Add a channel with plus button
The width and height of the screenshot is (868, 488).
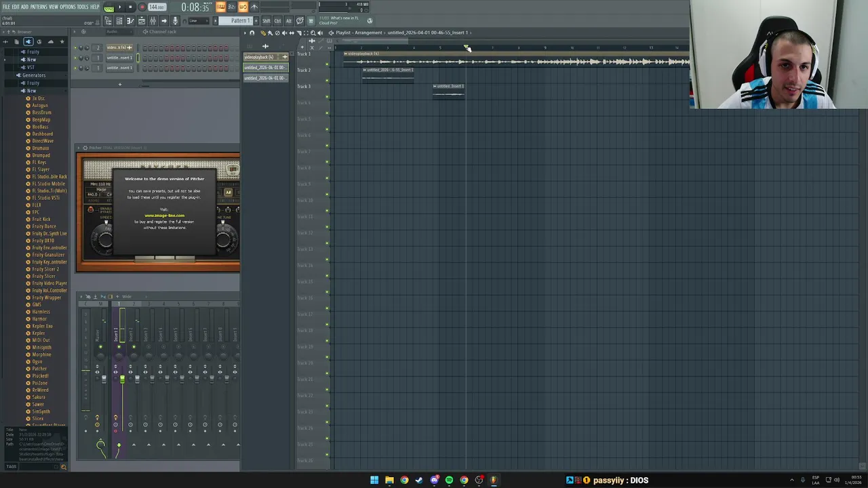(120, 85)
